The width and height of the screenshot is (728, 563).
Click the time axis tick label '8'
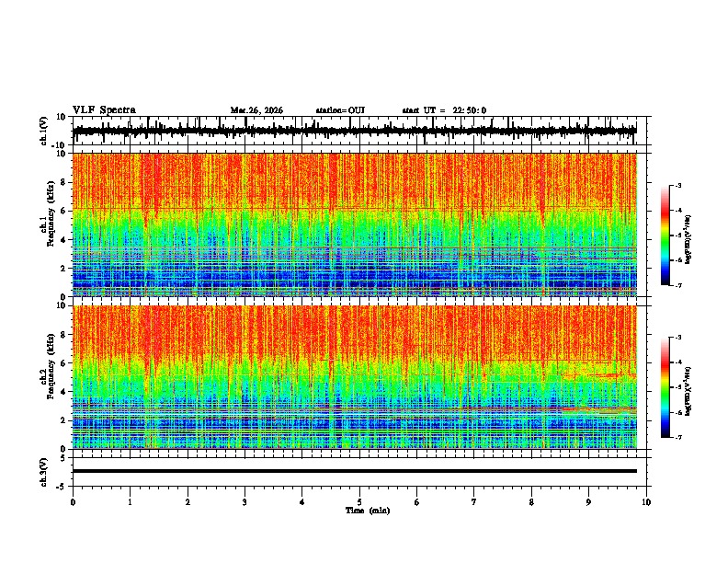point(531,502)
